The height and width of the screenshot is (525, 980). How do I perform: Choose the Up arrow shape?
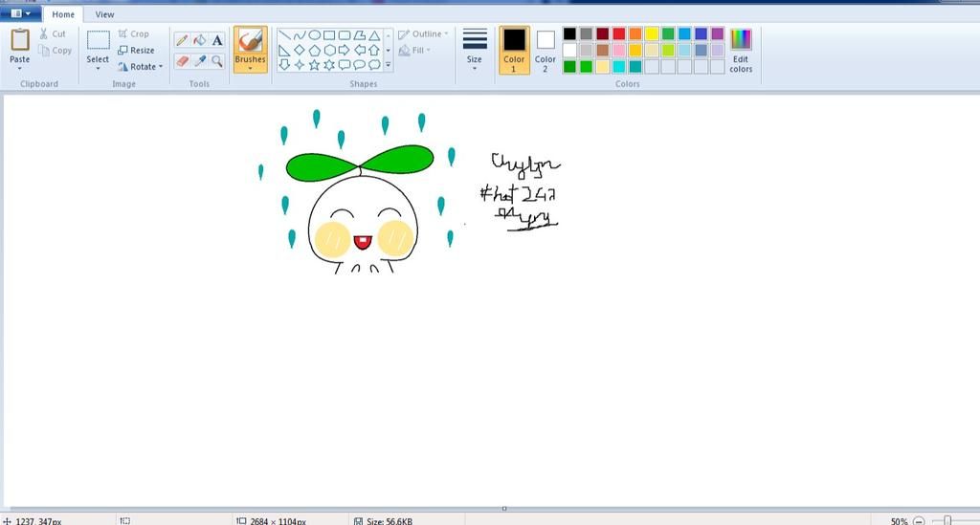point(374,50)
